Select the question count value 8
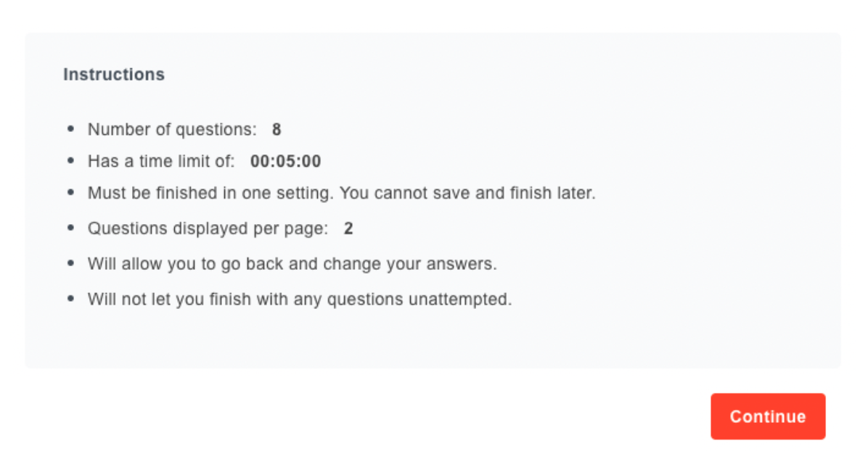The image size is (868, 462). tap(277, 130)
